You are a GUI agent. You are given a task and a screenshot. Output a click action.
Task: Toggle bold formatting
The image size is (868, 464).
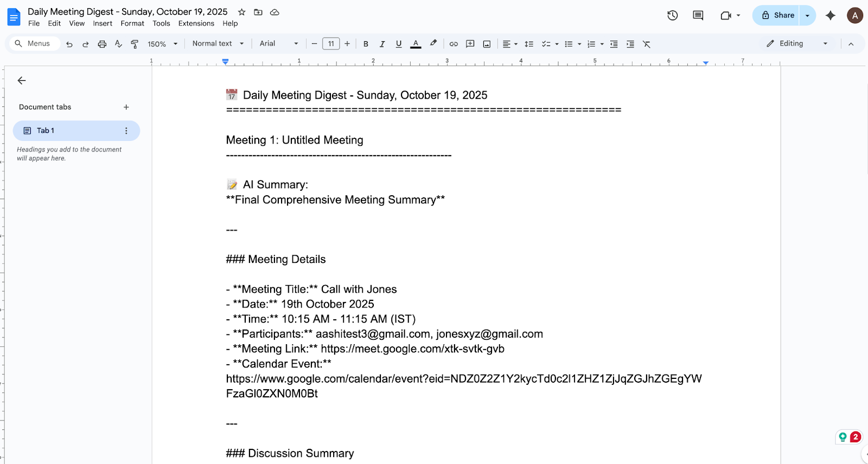366,44
